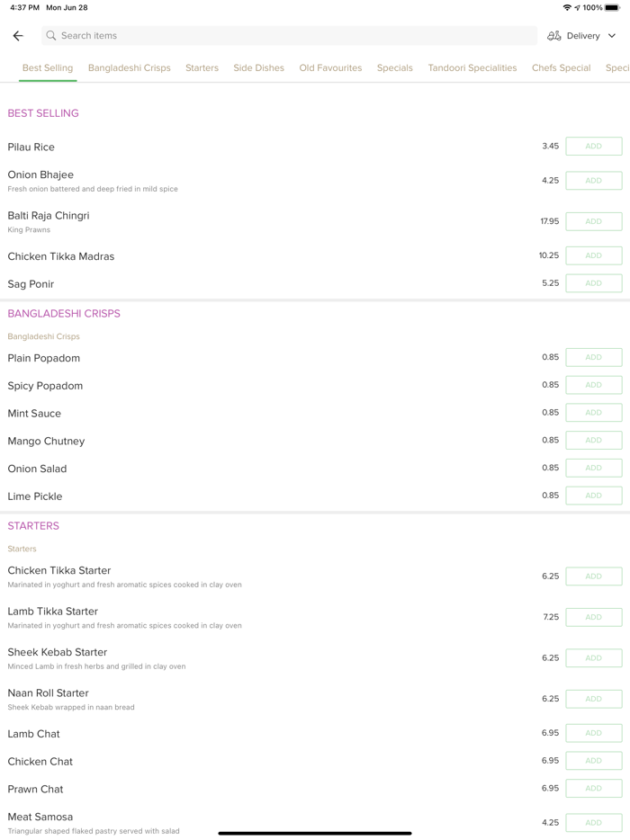
Task: Tap the Wi-Fi status icon
Action: [566, 7]
